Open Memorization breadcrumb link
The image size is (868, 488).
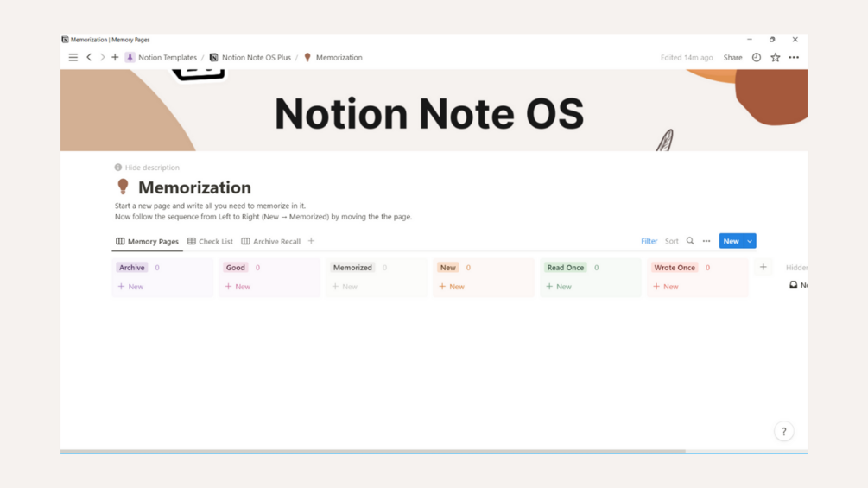339,58
